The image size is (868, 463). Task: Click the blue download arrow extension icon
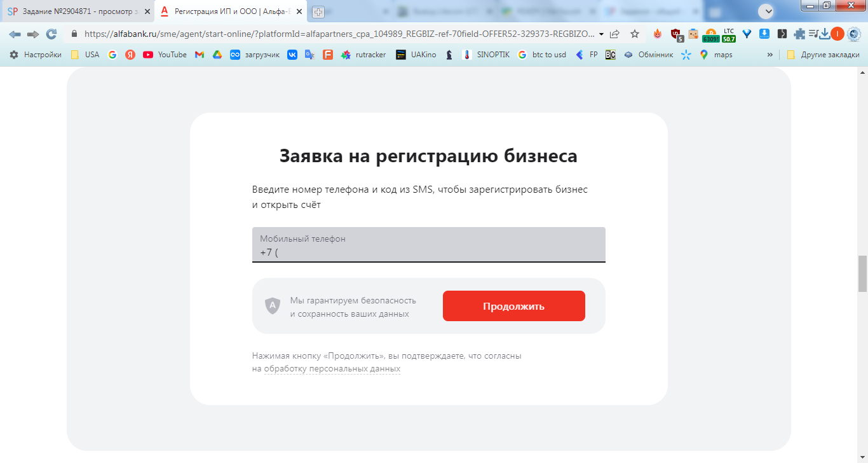[x=765, y=34]
